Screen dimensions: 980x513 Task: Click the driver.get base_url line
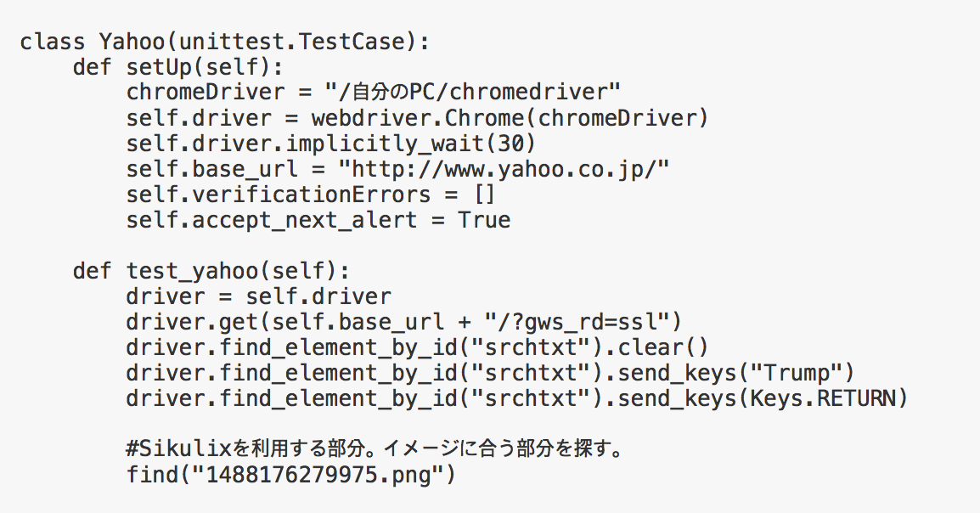click(403, 323)
